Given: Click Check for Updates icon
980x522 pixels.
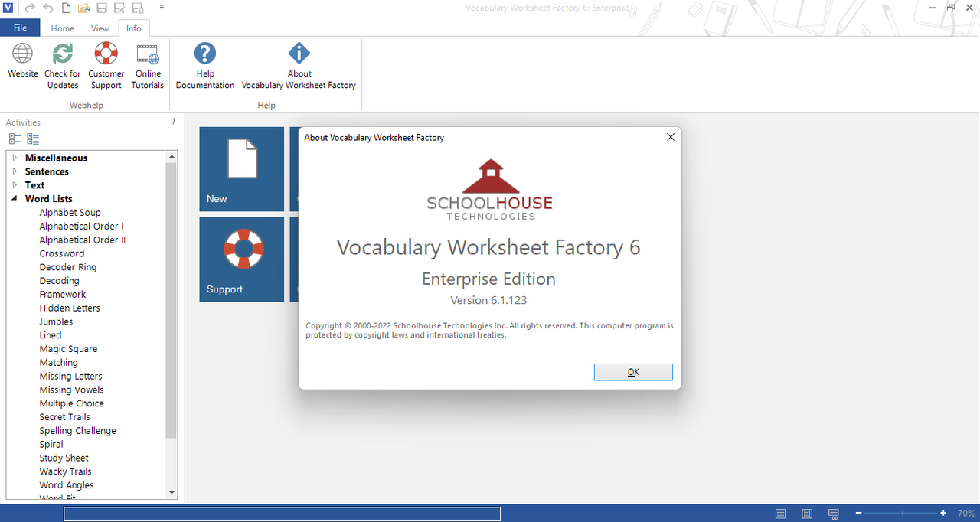Looking at the screenshot, I should [x=63, y=66].
